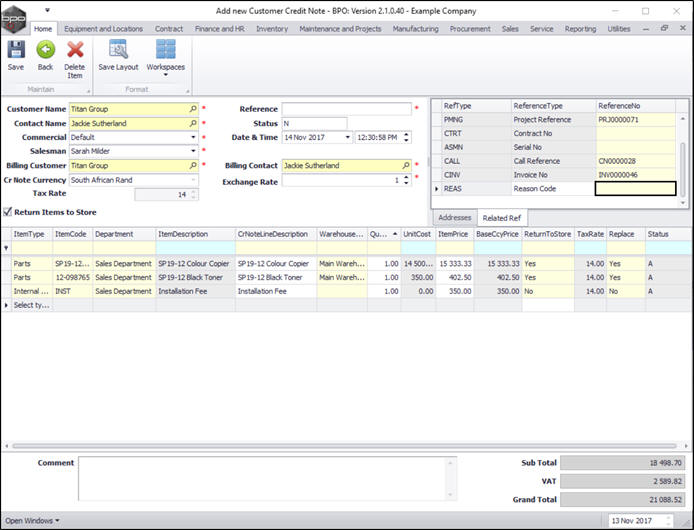Click the Reference input field

(x=347, y=109)
